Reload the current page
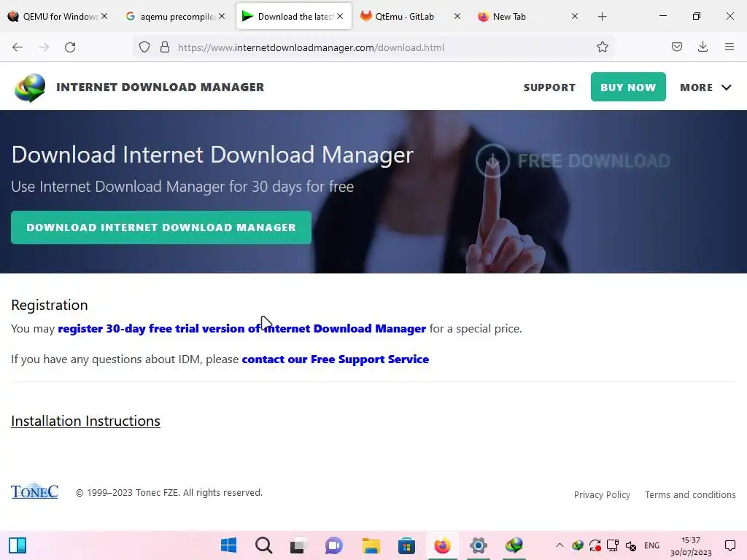Viewport: 747px width, 560px height. pyautogui.click(x=70, y=47)
